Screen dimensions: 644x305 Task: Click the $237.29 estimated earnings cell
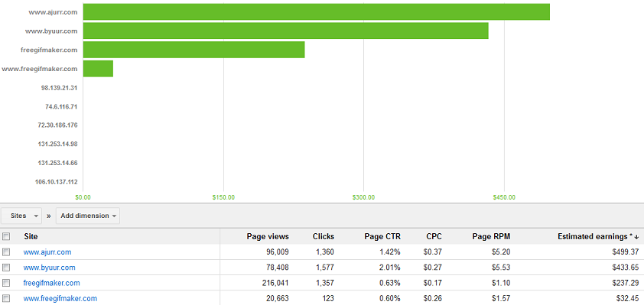pyautogui.click(x=625, y=284)
